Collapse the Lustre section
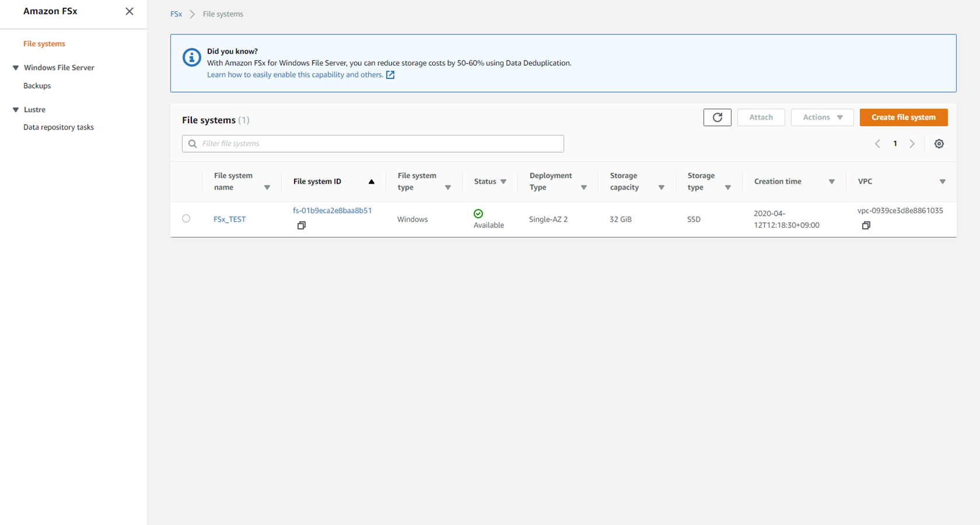This screenshot has height=525, width=980. tap(16, 110)
